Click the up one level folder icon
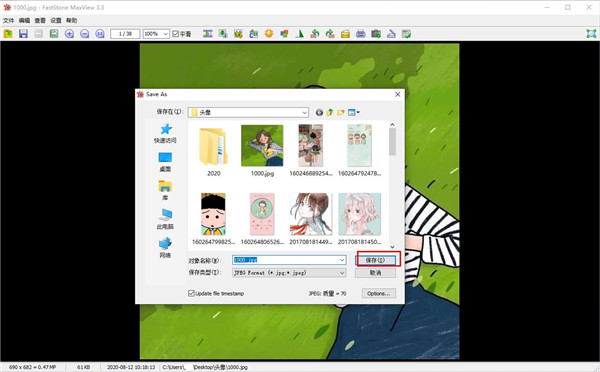This screenshot has height=372, width=600. (330, 112)
